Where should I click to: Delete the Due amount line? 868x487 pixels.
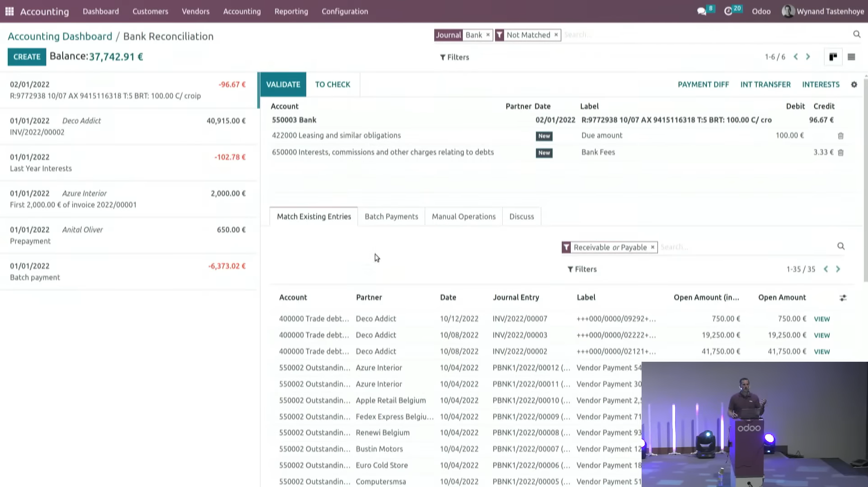click(841, 136)
